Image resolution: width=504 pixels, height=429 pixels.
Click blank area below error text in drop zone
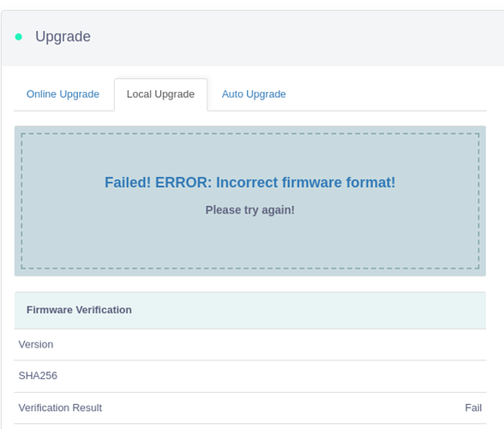pos(250,243)
